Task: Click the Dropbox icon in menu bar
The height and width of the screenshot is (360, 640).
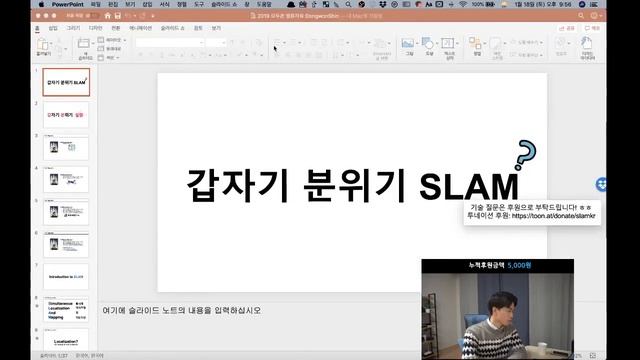Action: pyautogui.click(x=382, y=4)
